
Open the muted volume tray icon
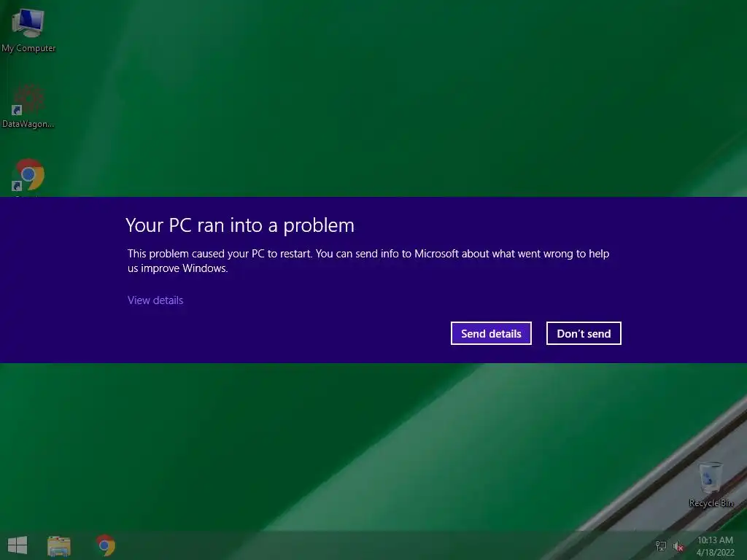(x=678, y=546)
